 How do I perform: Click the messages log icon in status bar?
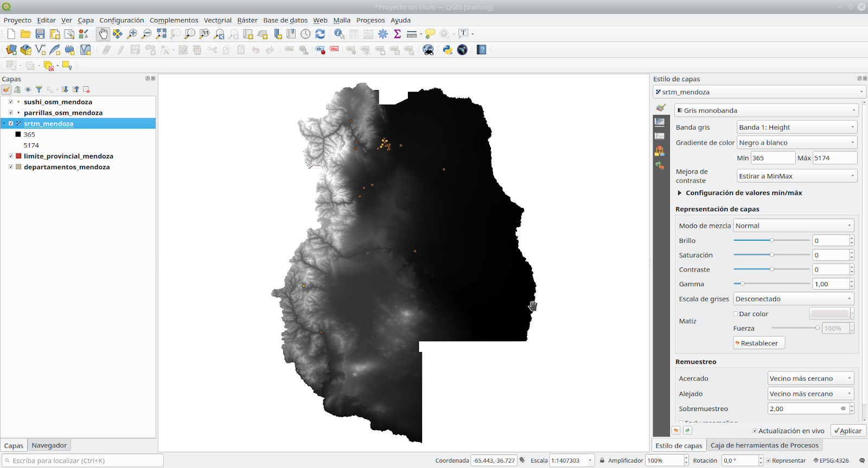(861, 460)
